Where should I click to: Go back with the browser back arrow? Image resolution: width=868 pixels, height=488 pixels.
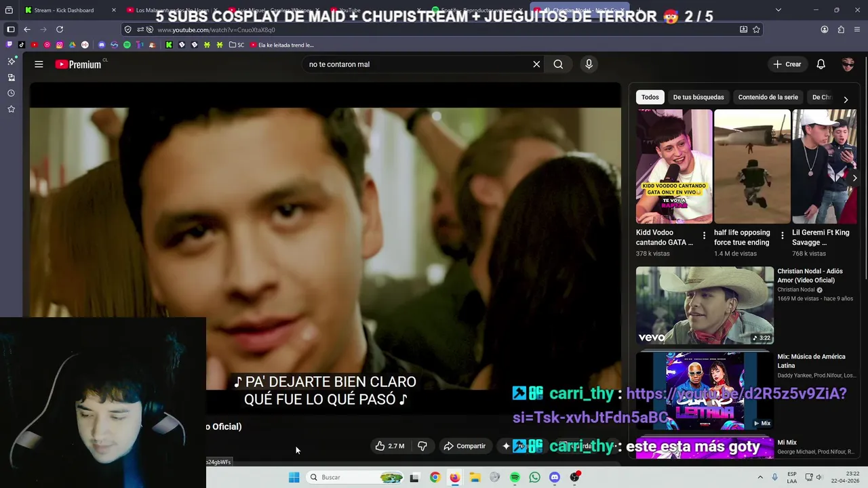coord(27,29)
